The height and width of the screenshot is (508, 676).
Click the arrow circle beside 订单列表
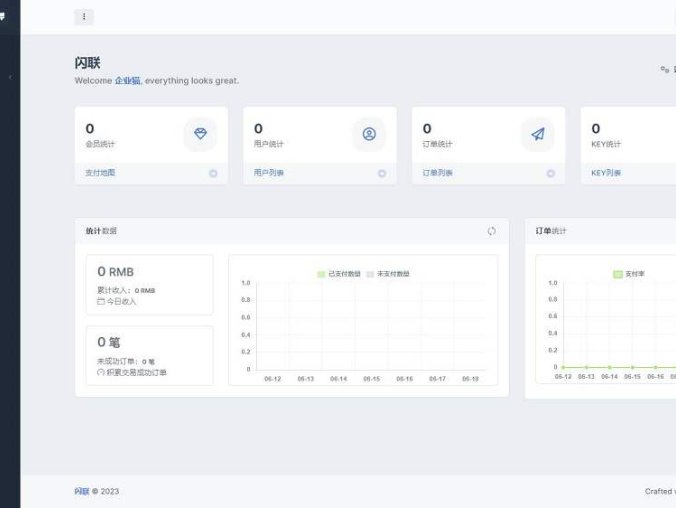tap(551, 173)
